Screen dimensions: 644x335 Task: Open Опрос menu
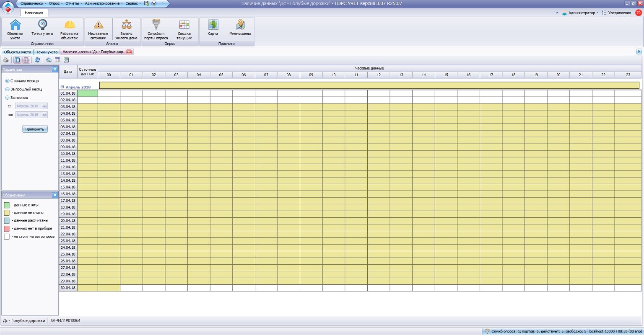pyautogui.click(x=55, y=3)
